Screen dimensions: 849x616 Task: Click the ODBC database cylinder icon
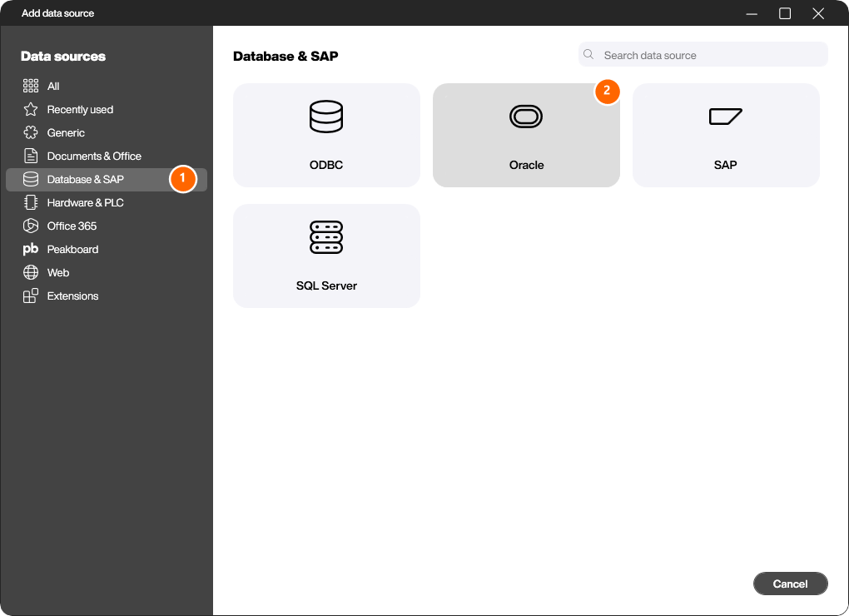(326, 117)
